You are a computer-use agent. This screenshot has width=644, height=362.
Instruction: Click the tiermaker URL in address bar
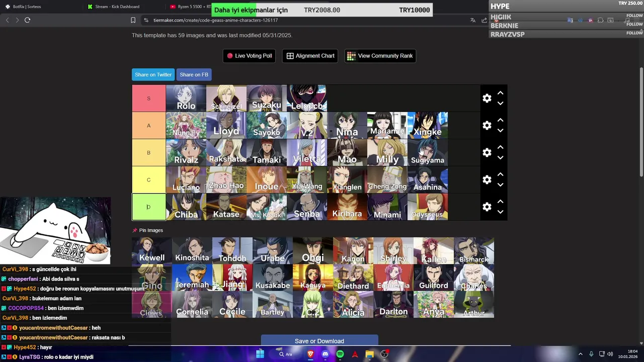coord(216,20)
